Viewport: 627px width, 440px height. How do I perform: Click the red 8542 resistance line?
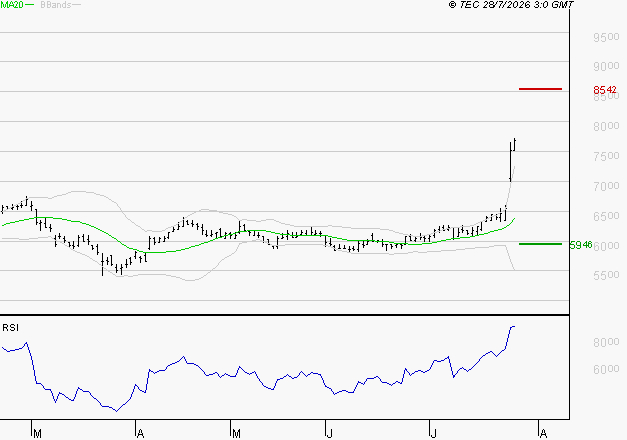(x=540, y=89)
